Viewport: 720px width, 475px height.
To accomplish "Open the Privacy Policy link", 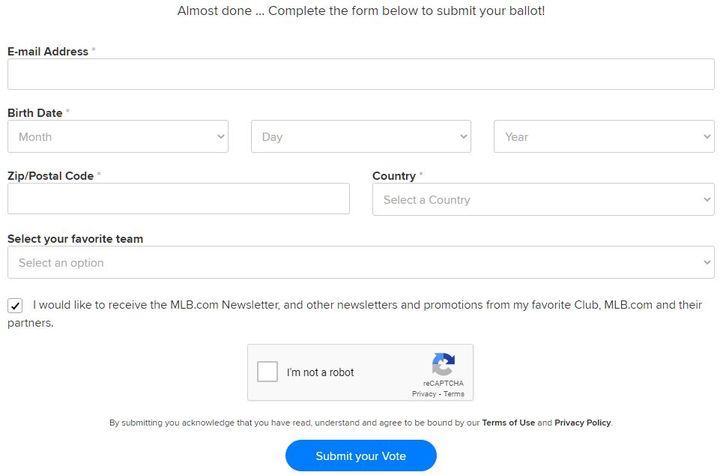I will click(582, 423).
